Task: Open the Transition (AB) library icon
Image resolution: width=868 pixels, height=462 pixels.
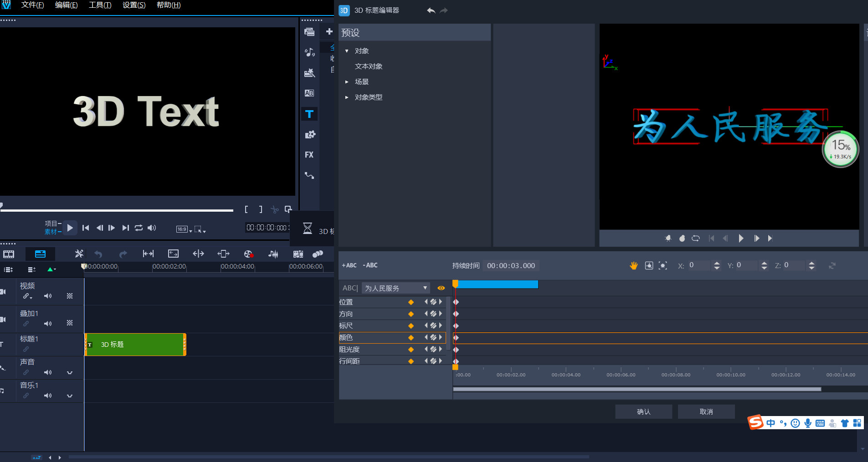Action: point(309,93)
